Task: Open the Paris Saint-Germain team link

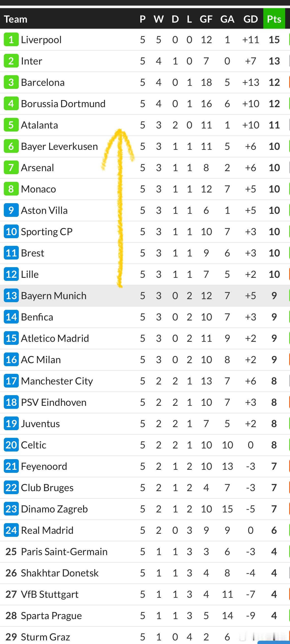Action: tap(64, 552)
